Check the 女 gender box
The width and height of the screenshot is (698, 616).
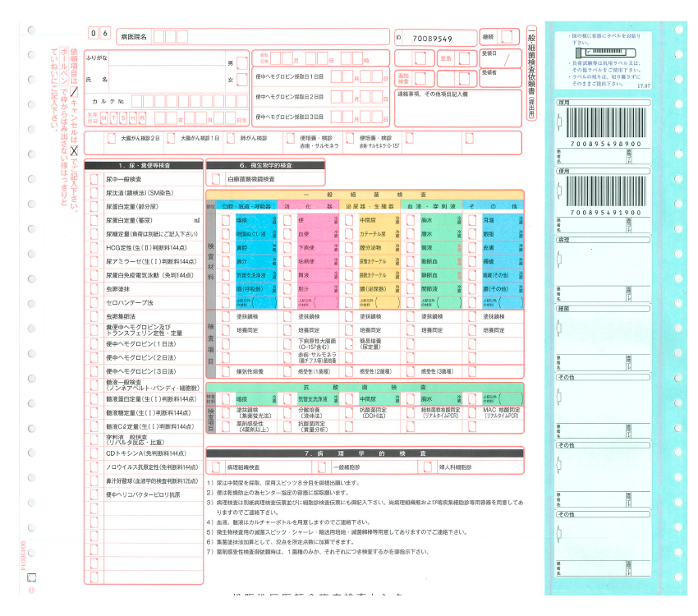tap(242, 80)
